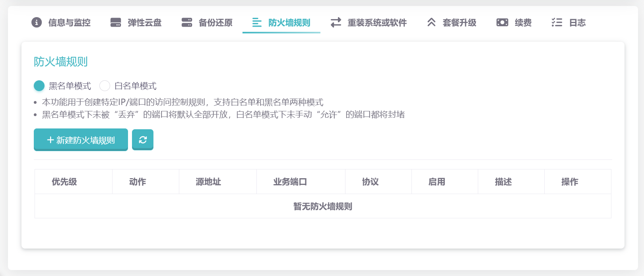This screenshot has width=644, height=276.
Task: Click the 启用 column header
Action: (436, 182)
